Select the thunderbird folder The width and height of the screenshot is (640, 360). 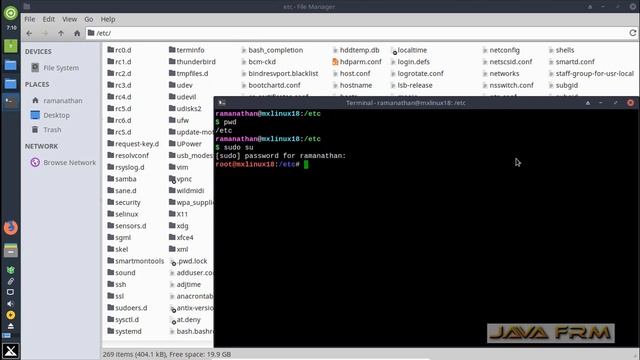[192, 62]
